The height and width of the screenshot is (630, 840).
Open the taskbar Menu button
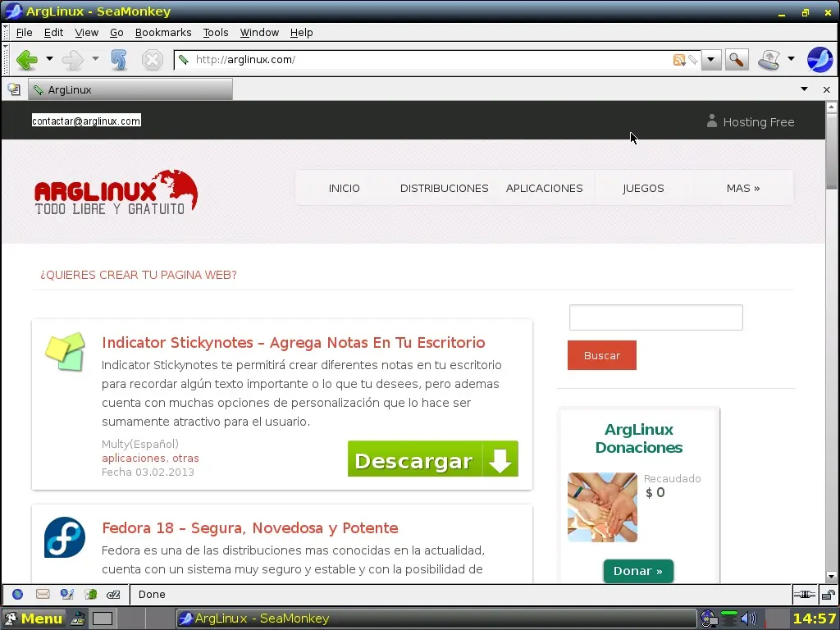click(34, 619)
